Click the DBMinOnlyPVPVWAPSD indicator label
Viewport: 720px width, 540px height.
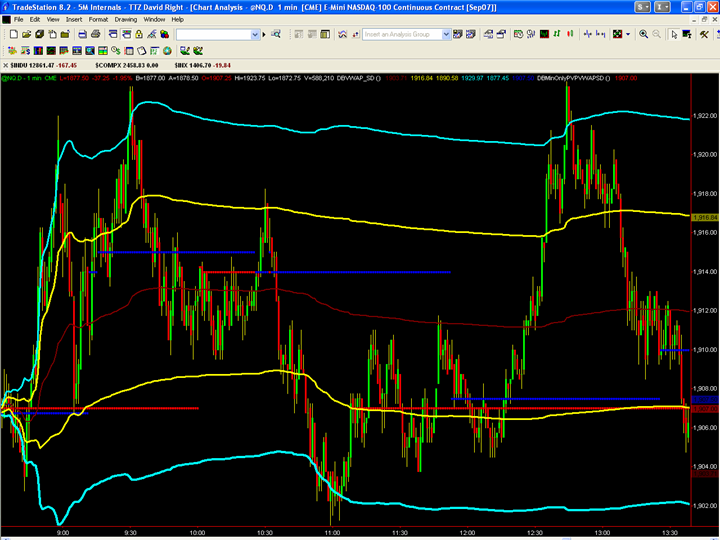[574, 79]
